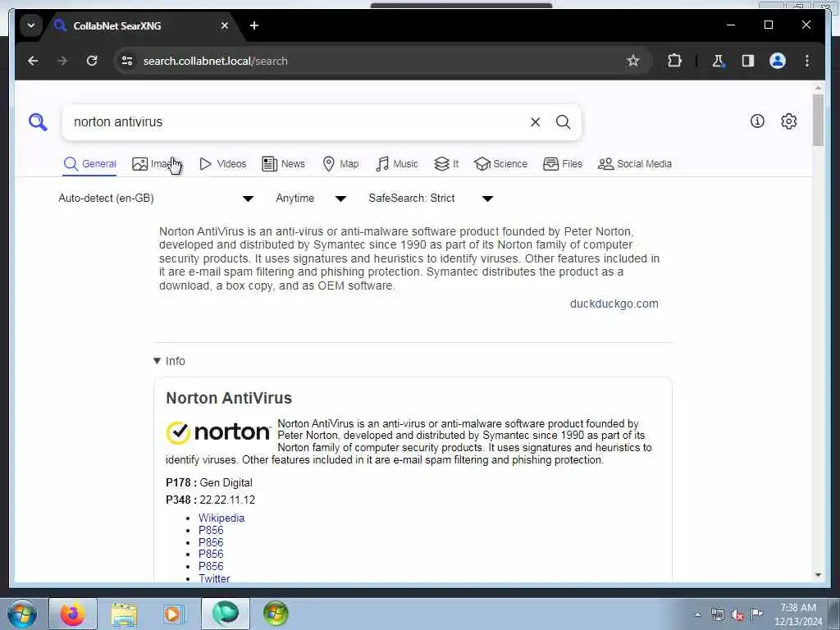Click the P348 : 22.22.11.12 entry
This screenshot has width=840, height=630.
click(211, 500)
